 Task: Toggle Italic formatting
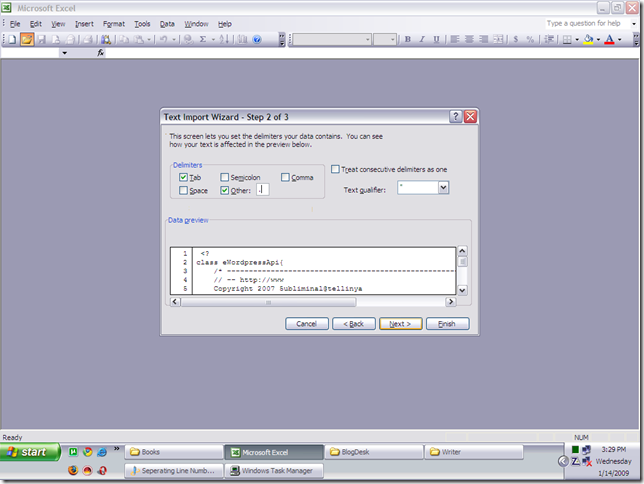pos(422,39)
